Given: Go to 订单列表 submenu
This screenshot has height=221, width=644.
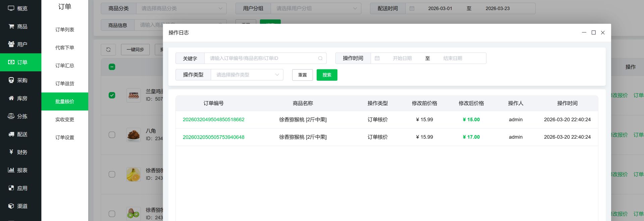Looking at the screenshot, I should point(65,30).
